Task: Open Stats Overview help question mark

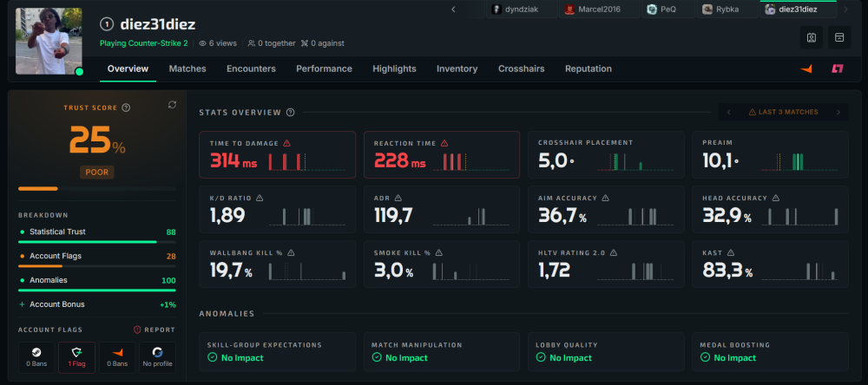Action: (291, 113)
